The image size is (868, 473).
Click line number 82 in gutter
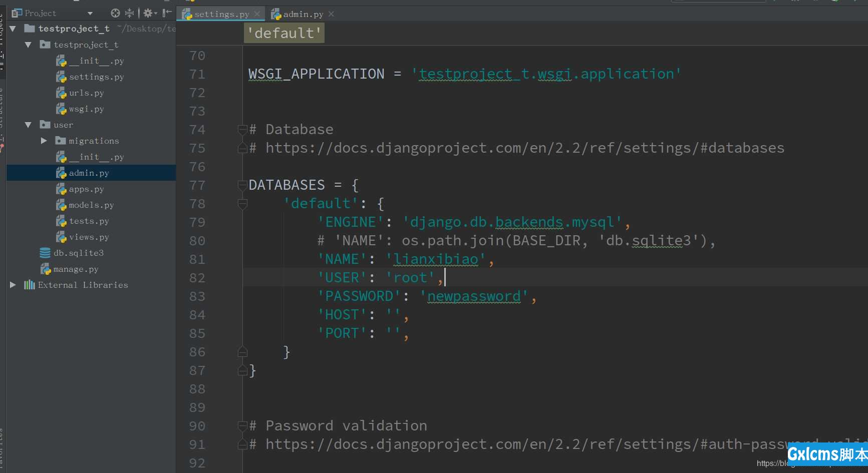click(x=197, y=278)
